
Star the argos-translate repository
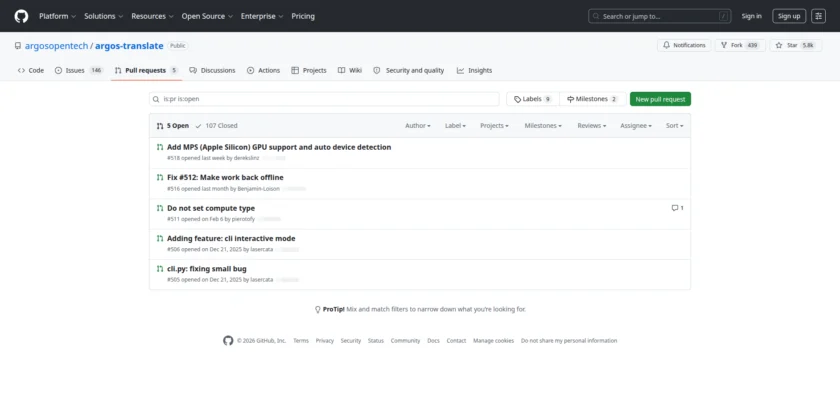[x=796, y=46]
